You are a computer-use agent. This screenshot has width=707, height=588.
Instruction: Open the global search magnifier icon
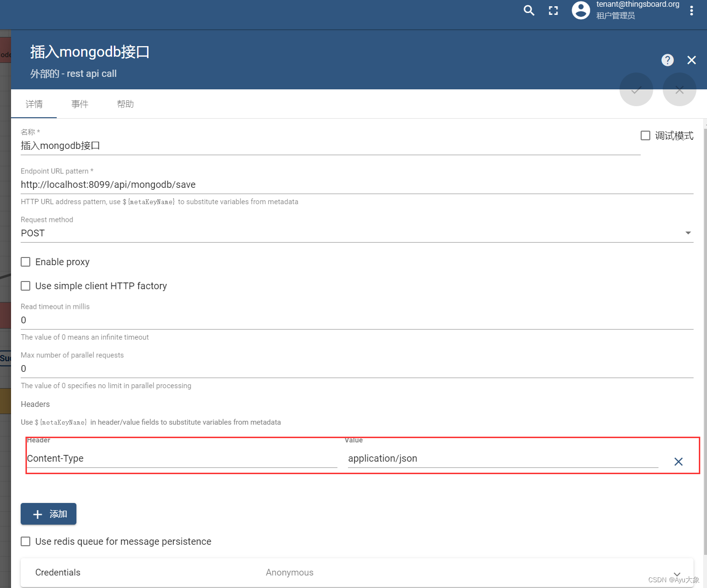529,10
